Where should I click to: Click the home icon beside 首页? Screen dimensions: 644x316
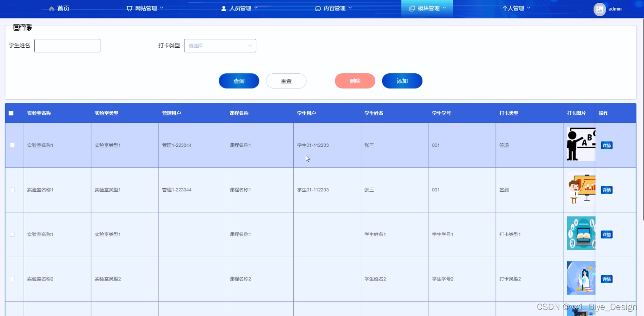(52, 8)
